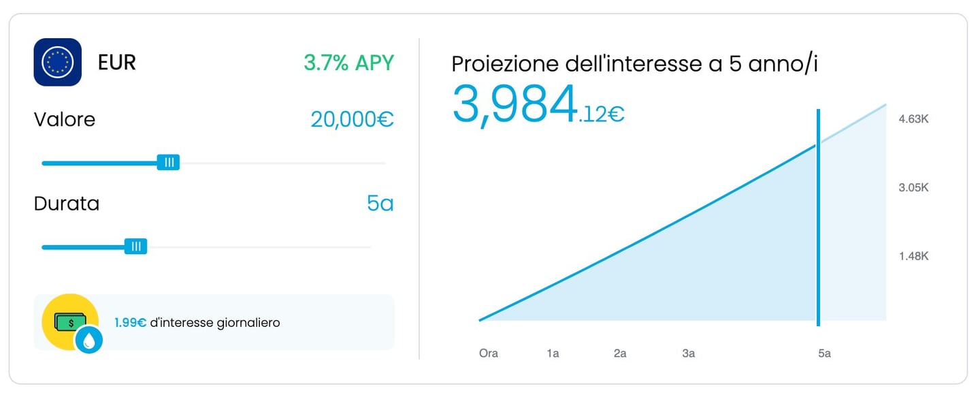Click the Valore slider track

[x=272, y=162]
